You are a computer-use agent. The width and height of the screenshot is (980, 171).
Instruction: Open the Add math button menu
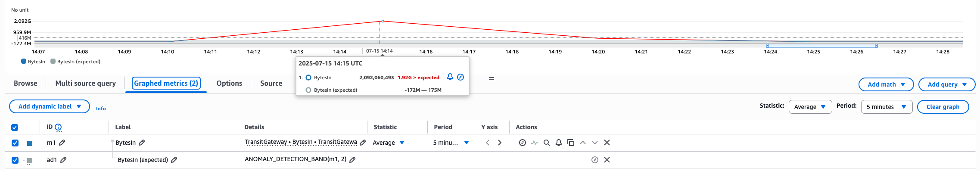point(886,84)
